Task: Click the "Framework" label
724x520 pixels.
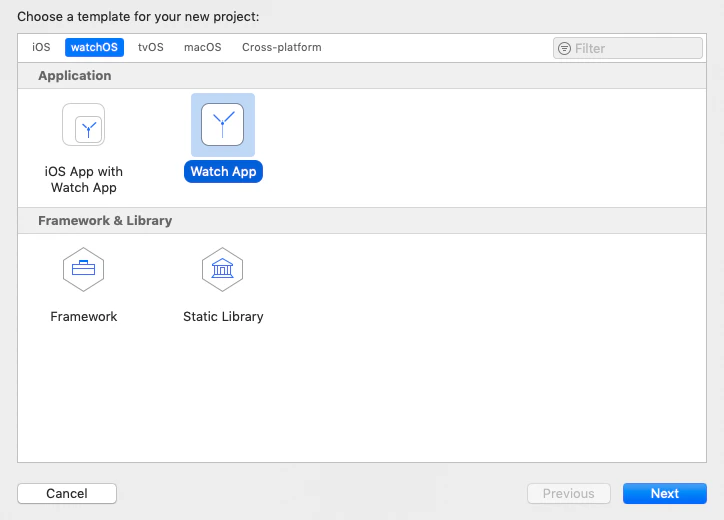Action: click(84, 316)
